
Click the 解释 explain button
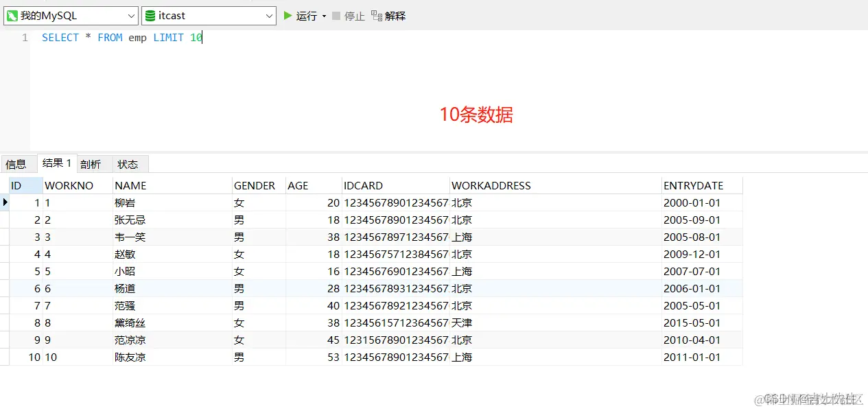[388, 16]
